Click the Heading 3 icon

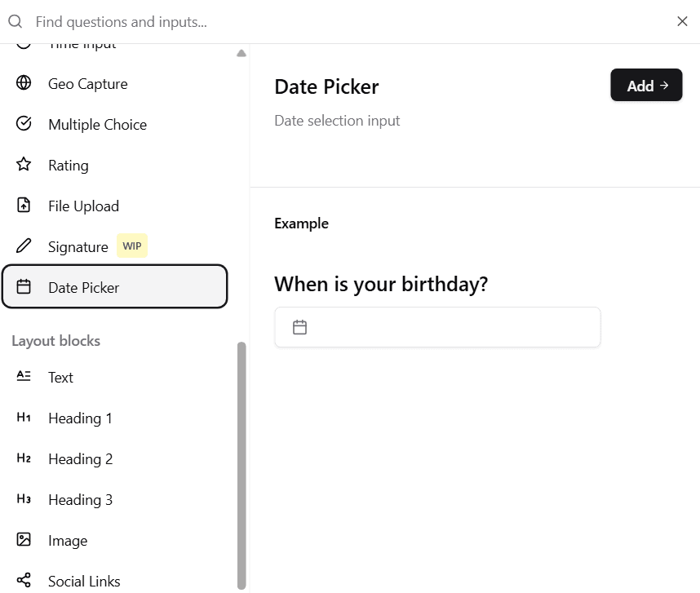pyautogui.click(x=22, y=498)
